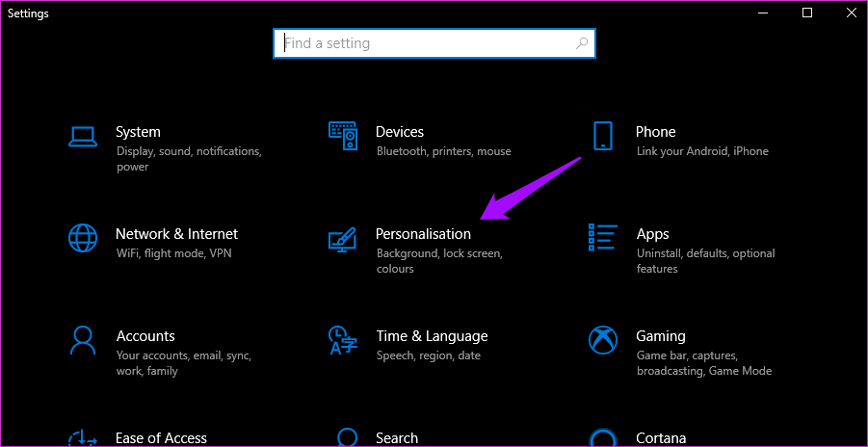868x447 pixels.
Task: Select the Phone icon
Action: 603,136
